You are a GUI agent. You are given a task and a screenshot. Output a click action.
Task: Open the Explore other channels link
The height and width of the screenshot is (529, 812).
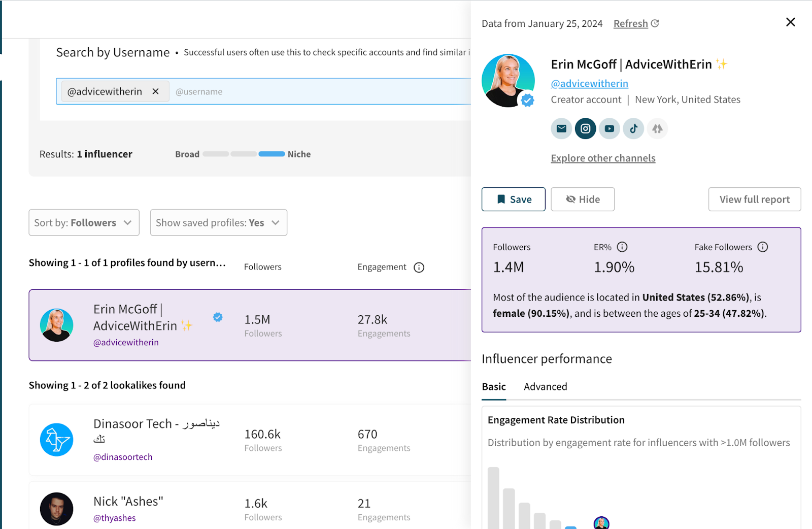[603, 158]
